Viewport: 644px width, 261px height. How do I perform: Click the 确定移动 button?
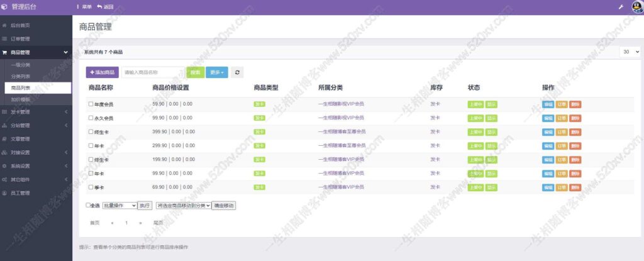[x=224, y=206]
